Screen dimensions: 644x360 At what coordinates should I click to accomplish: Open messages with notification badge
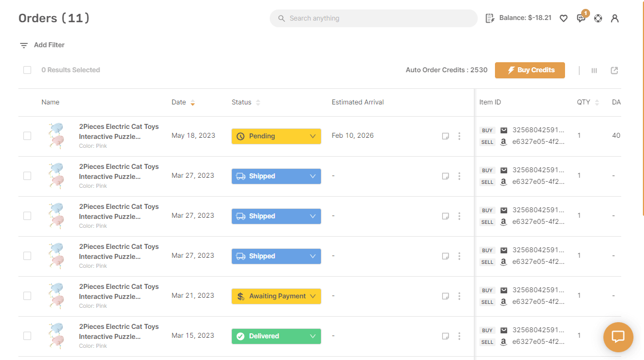point(581,18)
